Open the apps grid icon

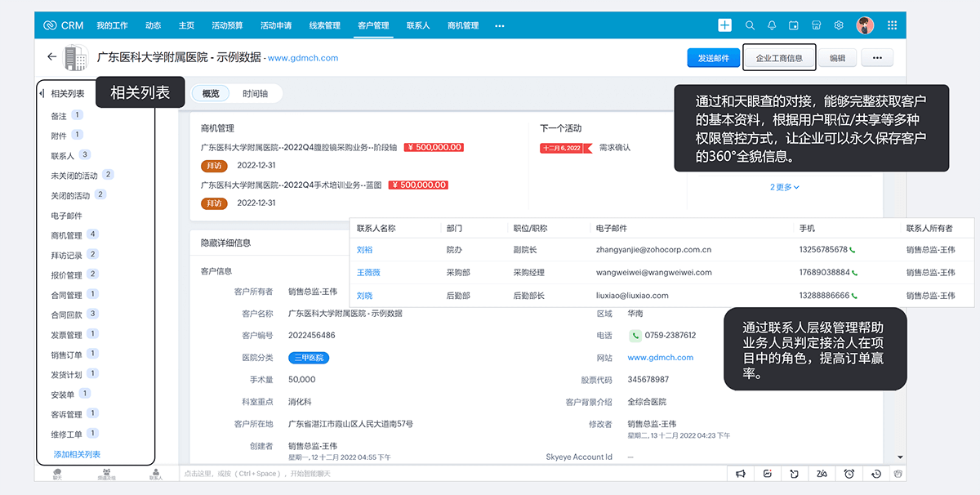[x=892, y=25]
